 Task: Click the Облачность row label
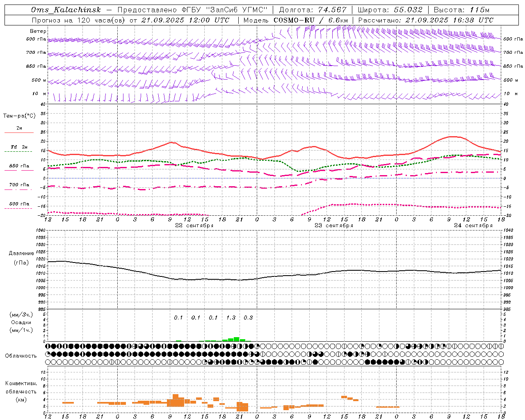point(21,356)
